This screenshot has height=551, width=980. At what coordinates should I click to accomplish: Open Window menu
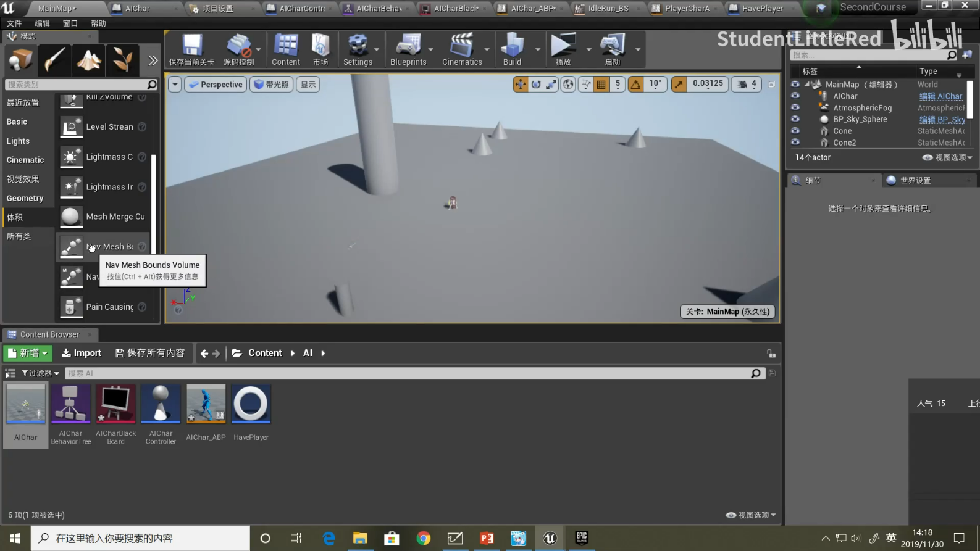[x=70, y=23]
